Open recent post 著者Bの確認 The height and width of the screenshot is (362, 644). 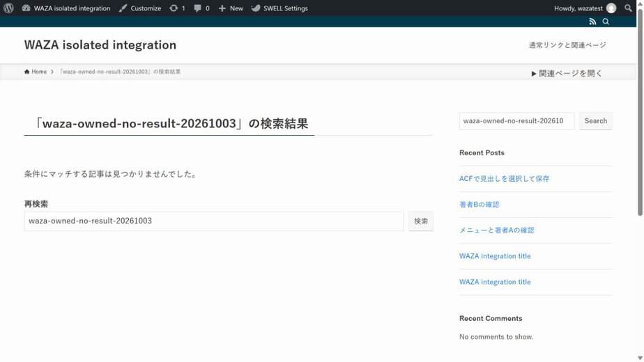click(479, 205)
